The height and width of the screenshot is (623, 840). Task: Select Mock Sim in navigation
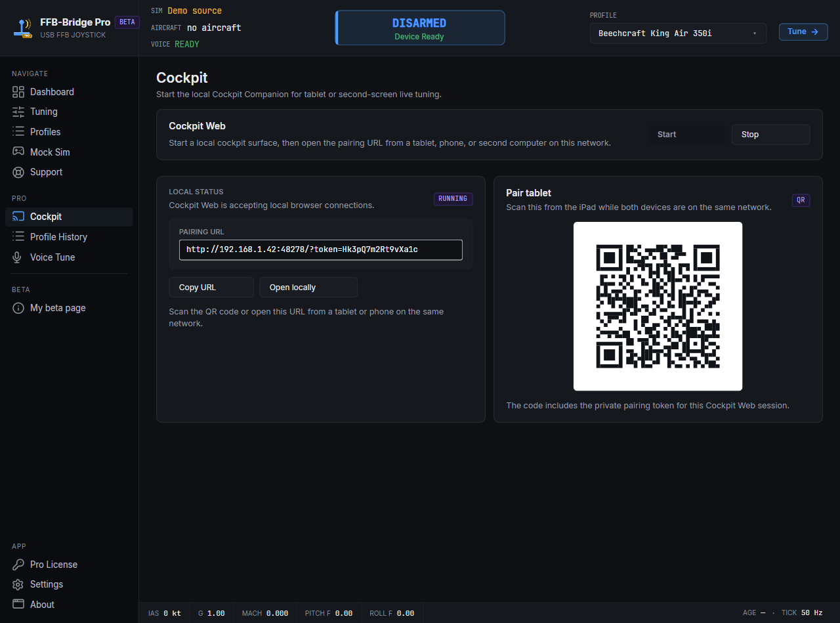point(69,152)
